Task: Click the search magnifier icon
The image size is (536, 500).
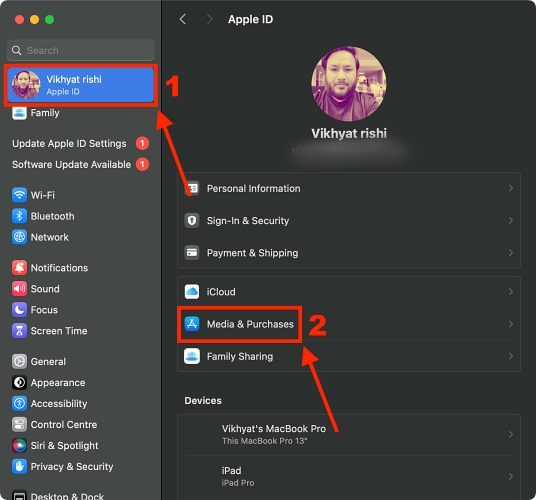Action: click(16, 50)
